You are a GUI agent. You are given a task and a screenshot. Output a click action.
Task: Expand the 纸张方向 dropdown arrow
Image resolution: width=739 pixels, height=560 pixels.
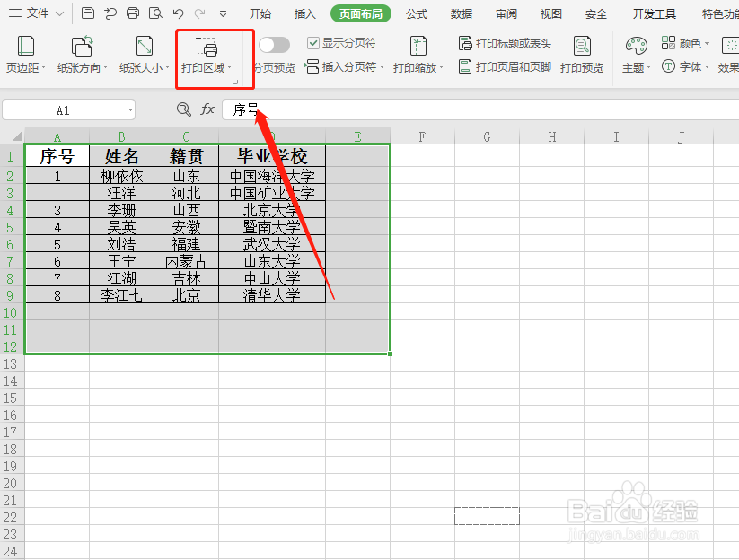pos(106,68)
